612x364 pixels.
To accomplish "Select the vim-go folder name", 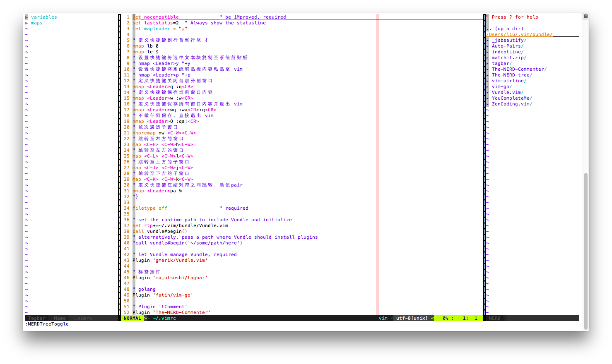I will click(x=502, y=87).
